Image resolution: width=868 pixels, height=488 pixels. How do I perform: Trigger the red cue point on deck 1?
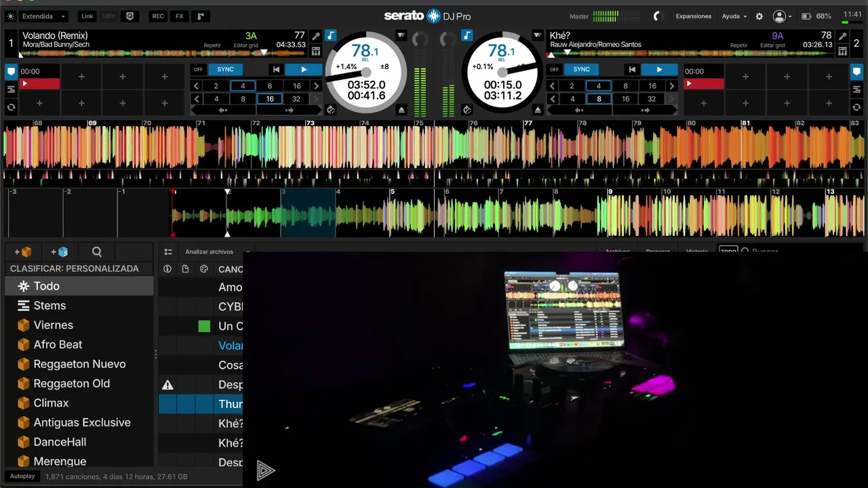[x=39, y=84]
